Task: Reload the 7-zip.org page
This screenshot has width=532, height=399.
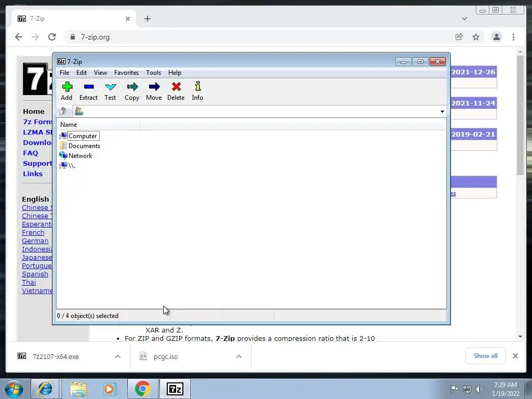Action: (x=52, y=37)
